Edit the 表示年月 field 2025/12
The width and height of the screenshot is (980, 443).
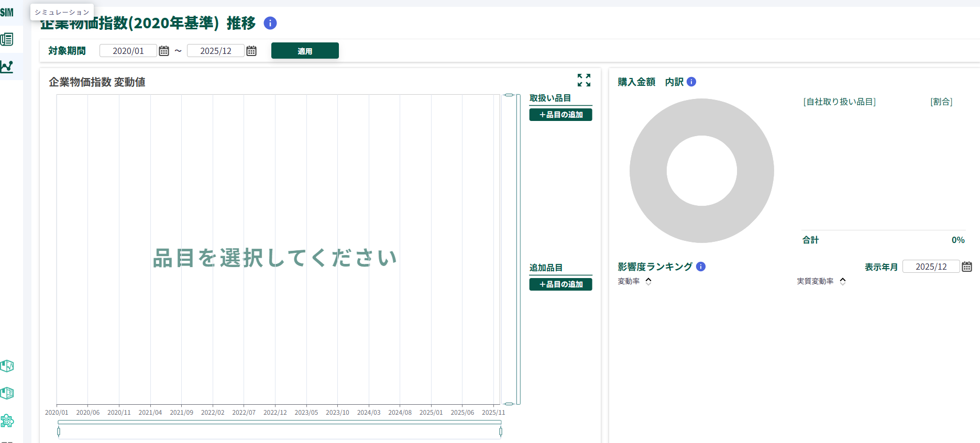click(x=931, y=267)
